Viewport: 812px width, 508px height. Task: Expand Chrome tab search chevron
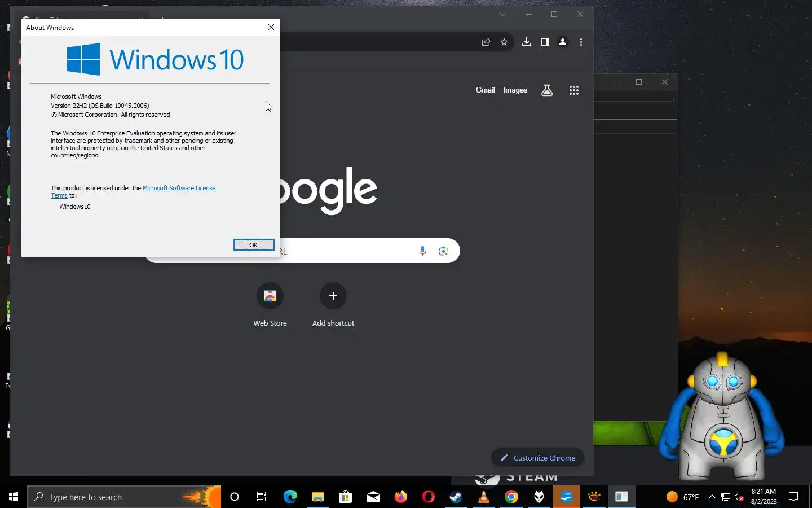502,14
